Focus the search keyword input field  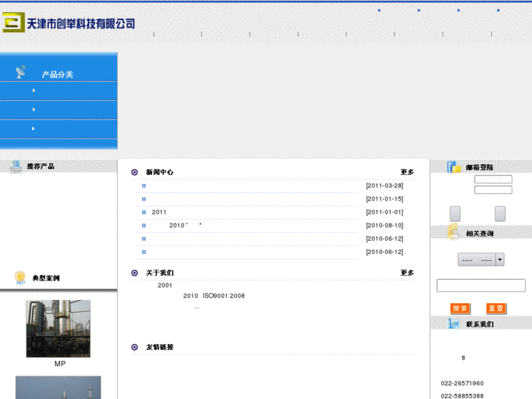click(481, 286)
